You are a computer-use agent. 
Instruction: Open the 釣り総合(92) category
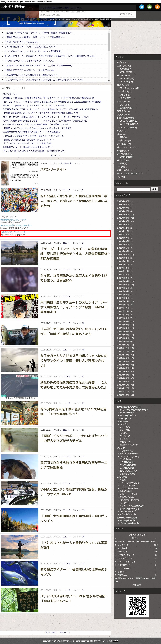(x=123, y=75)
